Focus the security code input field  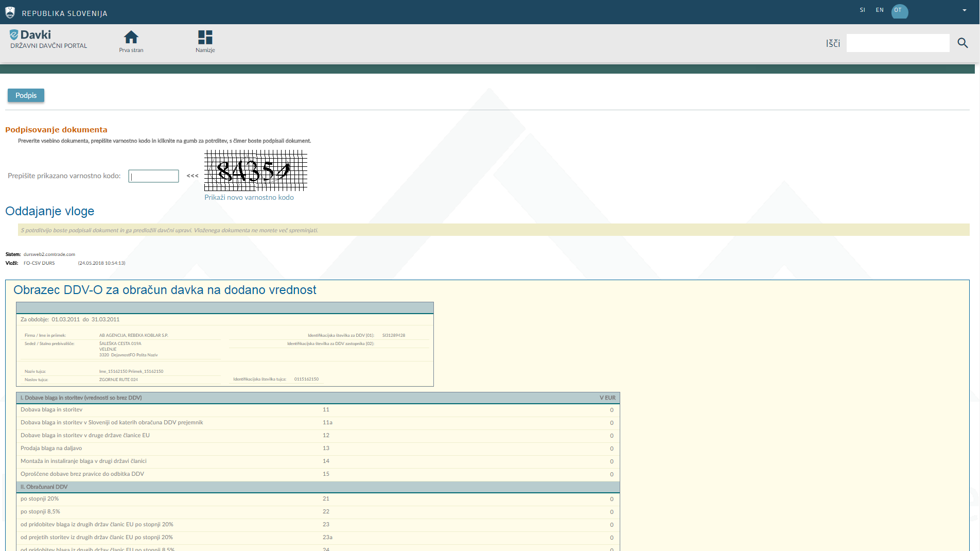tap(153, 176)
